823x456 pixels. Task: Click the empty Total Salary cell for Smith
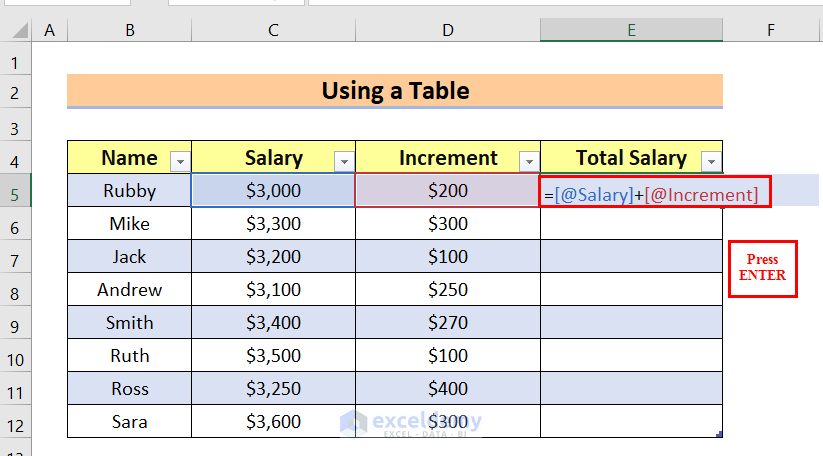631,323
